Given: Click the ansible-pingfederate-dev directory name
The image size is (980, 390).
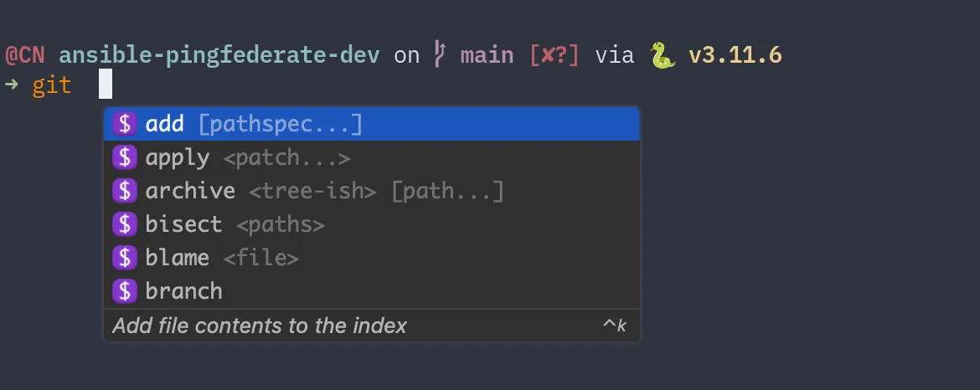Looking at the screenshot, I should click(219, 55).
